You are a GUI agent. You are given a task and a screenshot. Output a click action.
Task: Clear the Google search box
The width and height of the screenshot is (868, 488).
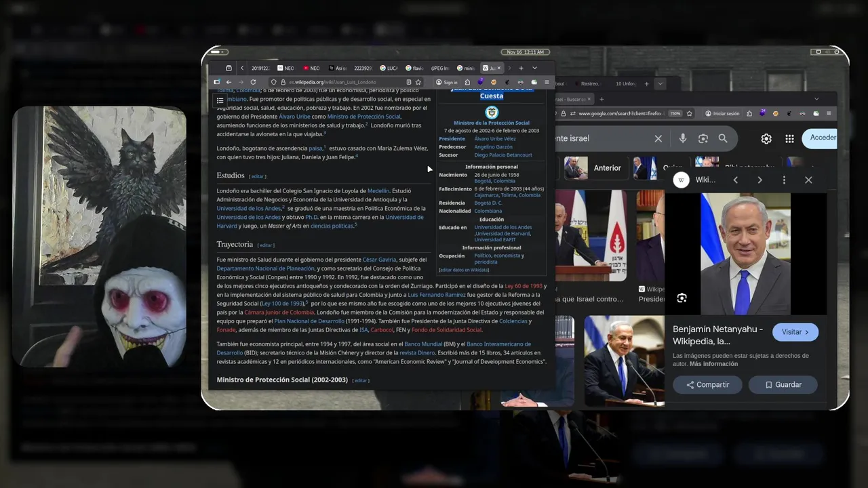tap(658, 138)
